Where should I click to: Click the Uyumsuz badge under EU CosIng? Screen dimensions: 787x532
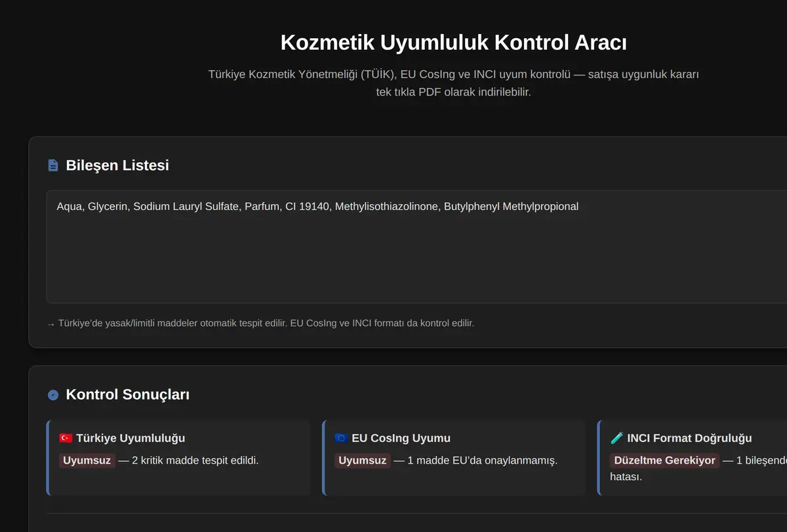[363, 460]
